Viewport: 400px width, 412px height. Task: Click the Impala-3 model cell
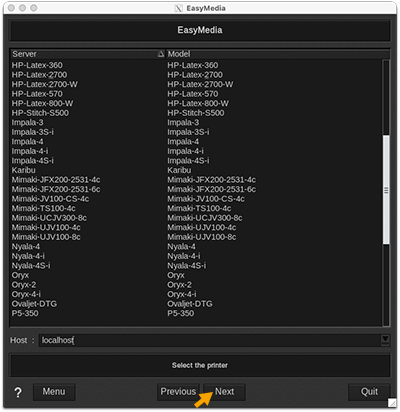point(183,123)
